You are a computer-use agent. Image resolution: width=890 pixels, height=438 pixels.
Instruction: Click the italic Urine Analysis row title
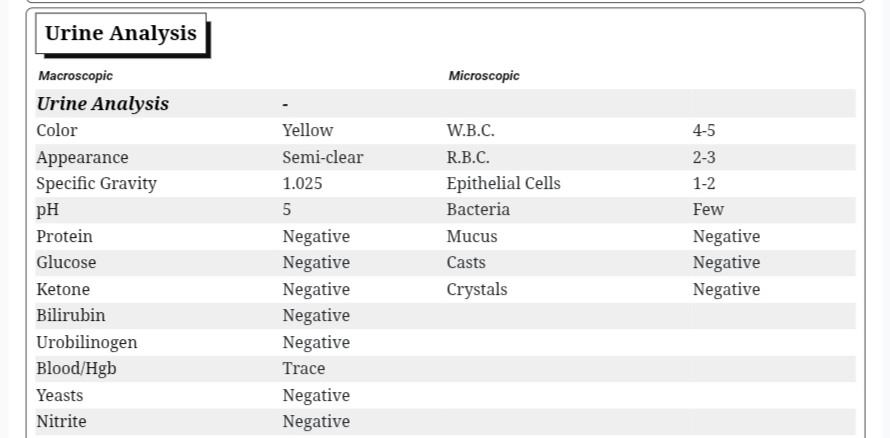(x=103, y=104)
